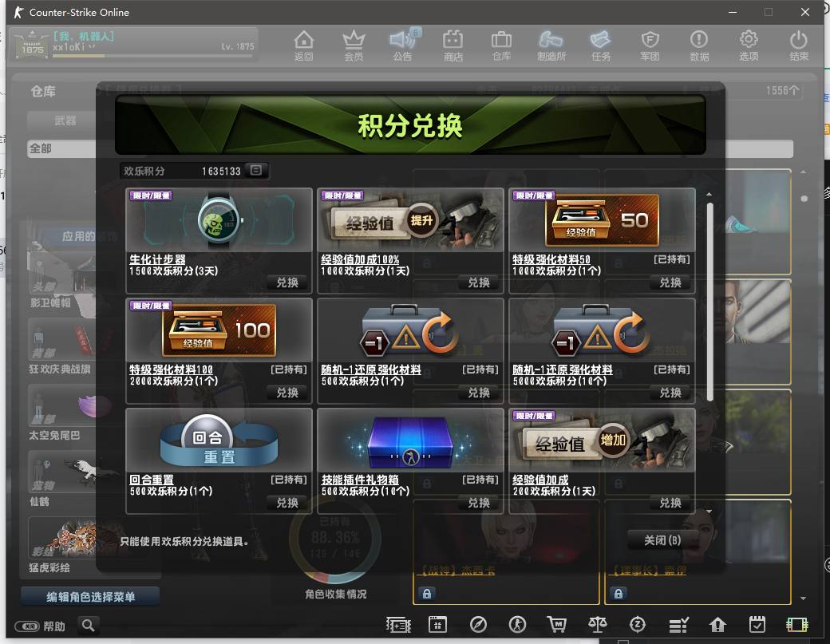Open the calendar check icon in bottom bar
Screen dimensions: 830x644
point(757,625)
